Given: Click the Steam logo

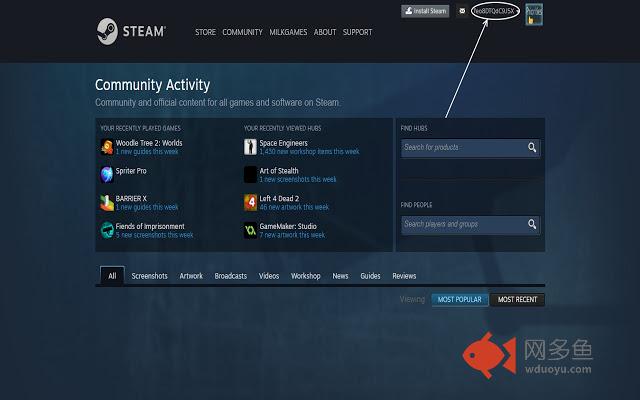Looking at the screenshot, I should click(x=131, y=31).
